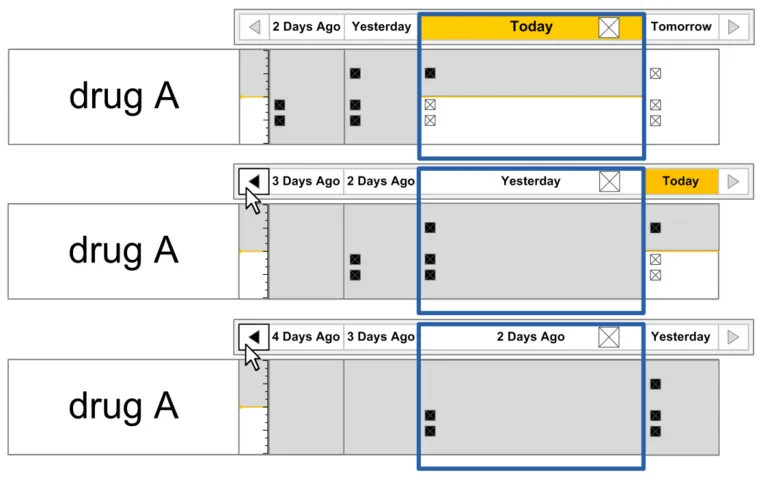
Task: Click the back arrow in the top timeline header
Action: (x=254, y=27)
